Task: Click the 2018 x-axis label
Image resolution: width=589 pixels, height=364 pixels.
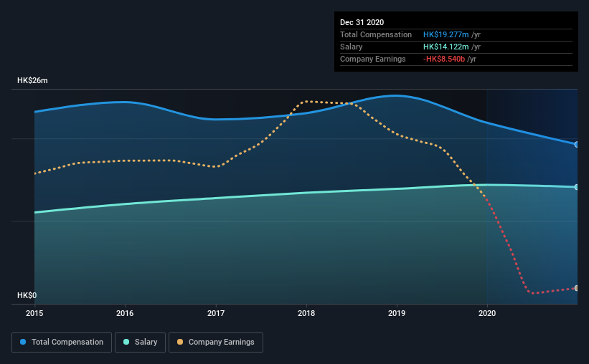Action: (x=306, y=313)
